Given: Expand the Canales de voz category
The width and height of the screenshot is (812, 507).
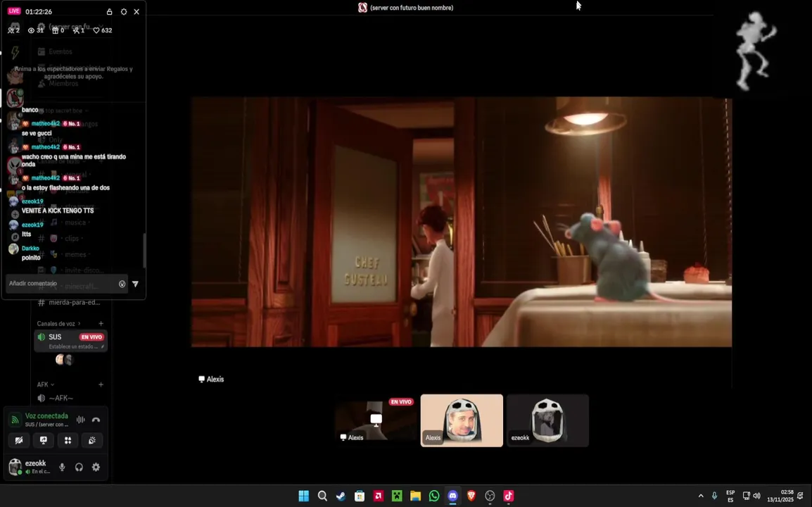Looking at the screenshot, I should tap(58, 323).
